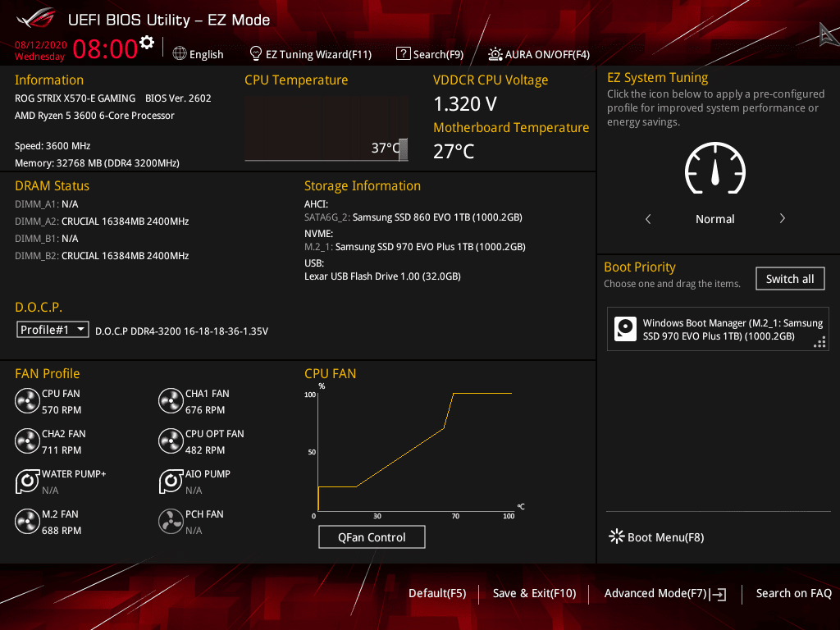Viewport: 840px width, 630px height.
Task: Open English language selector
Action: tap(199, 54)
